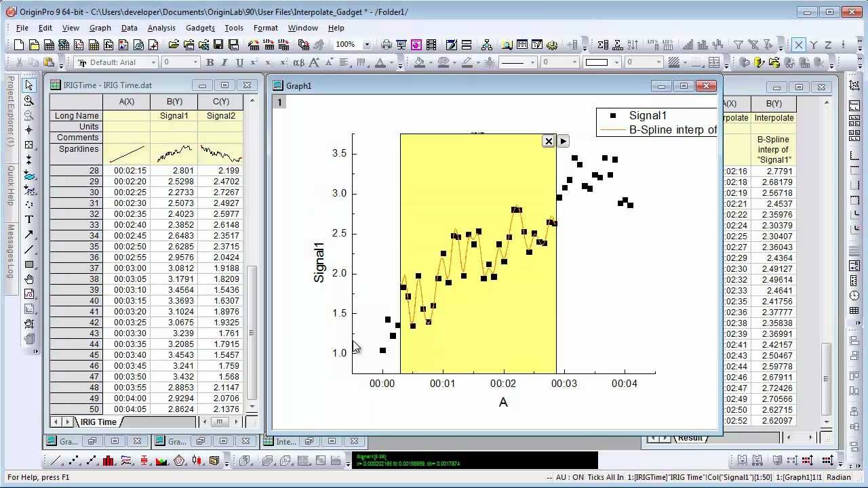Open the line style dropdown
868x488 pixels.
[532, 62]
